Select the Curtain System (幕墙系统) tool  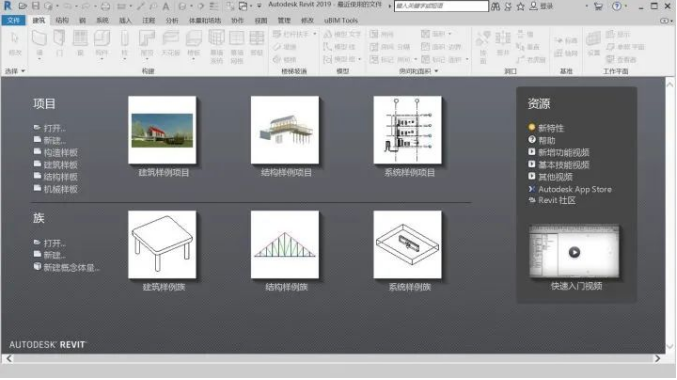216,47
